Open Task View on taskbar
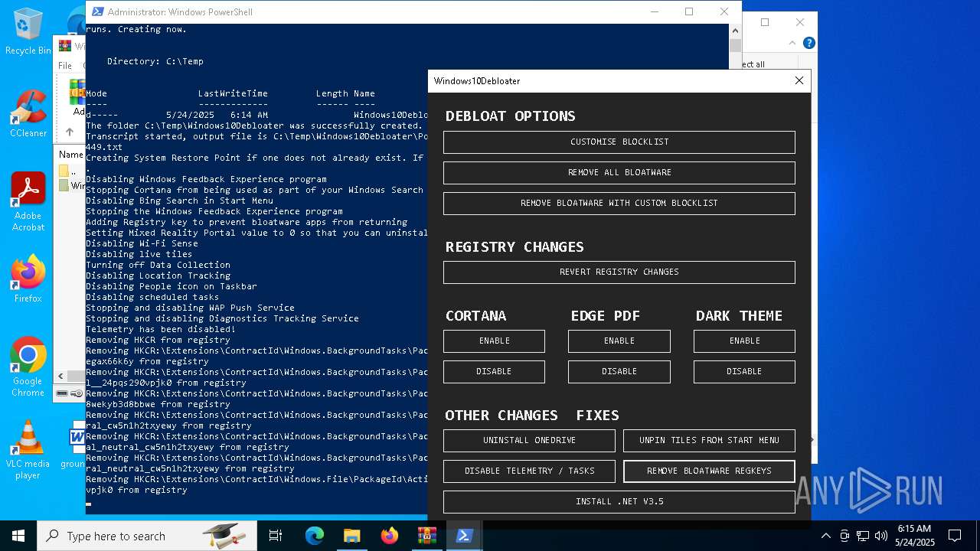 coord(276,536)
